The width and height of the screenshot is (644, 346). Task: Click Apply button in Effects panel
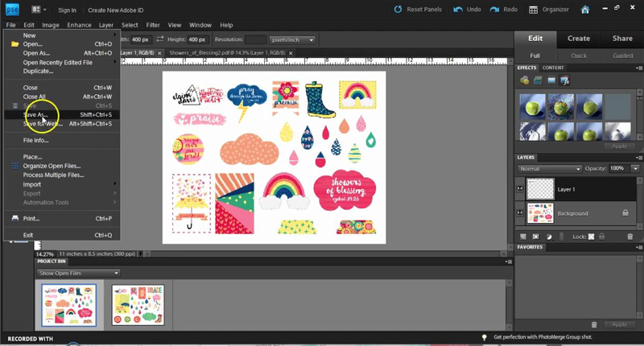(619, 146)
